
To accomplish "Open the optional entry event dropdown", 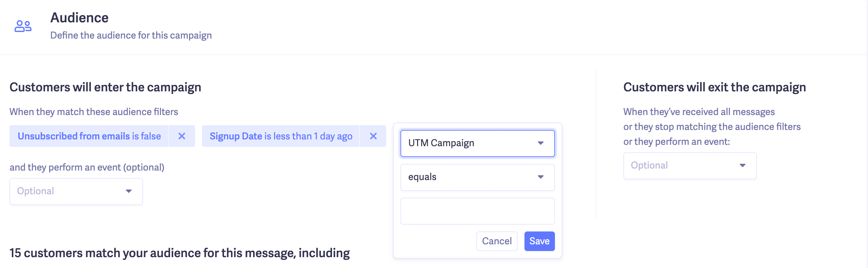I will point(76,192).
